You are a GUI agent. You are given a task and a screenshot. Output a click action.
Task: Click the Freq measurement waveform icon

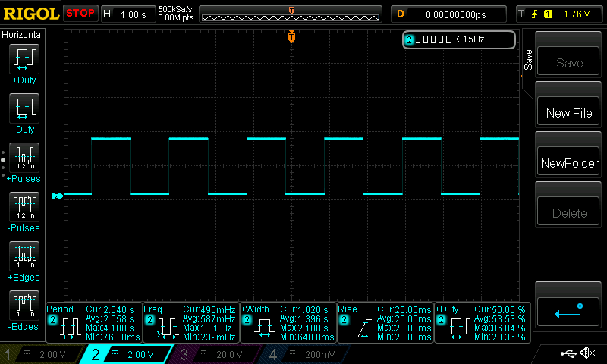pos(167,328)
